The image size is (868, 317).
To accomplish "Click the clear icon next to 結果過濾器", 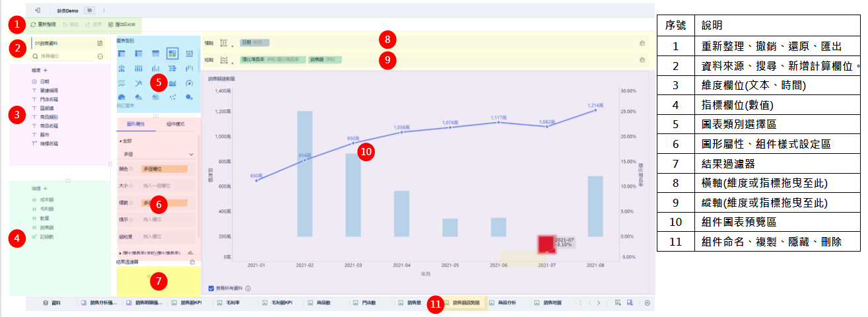I will (192, 262).
